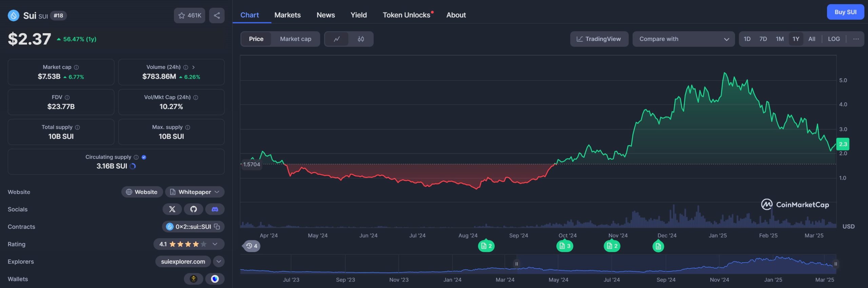Open the Binance wallet icon
The image size is (868, 288).
pyautogui.click(x=194, y=279)
